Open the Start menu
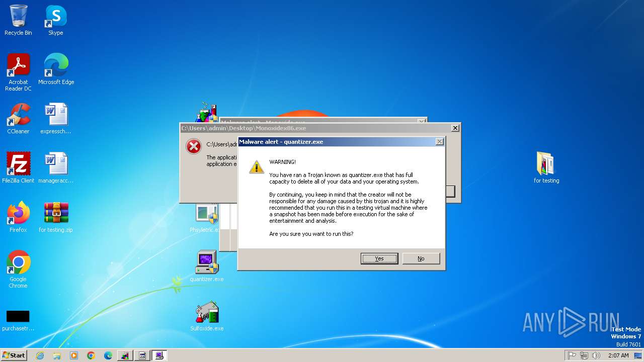Viewport: 644px width, 362px height. point(14,355)
